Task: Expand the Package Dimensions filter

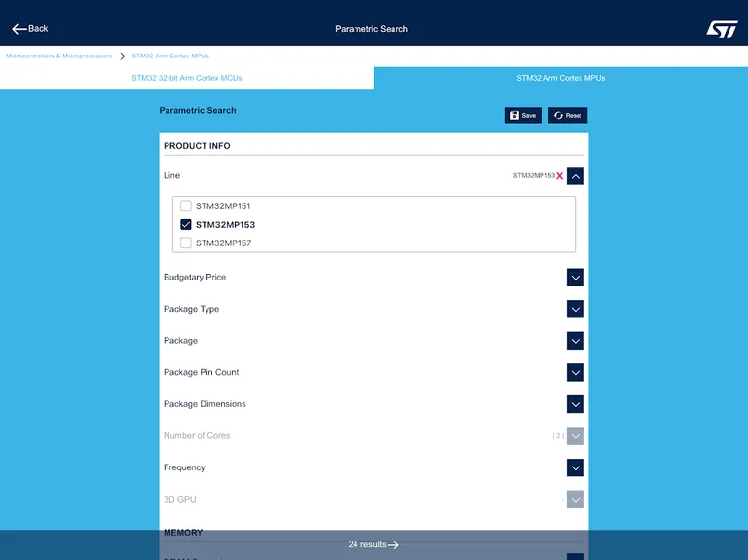Action: point(576,404)
